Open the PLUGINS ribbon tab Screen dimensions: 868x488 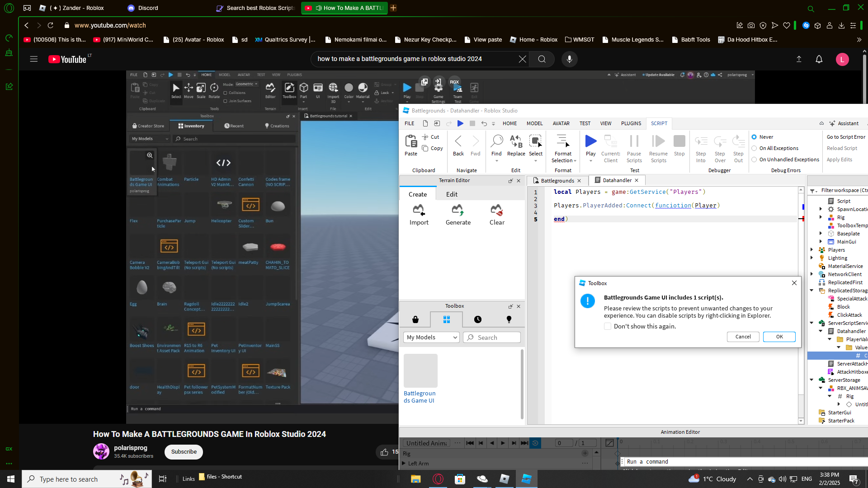(631, 123)
